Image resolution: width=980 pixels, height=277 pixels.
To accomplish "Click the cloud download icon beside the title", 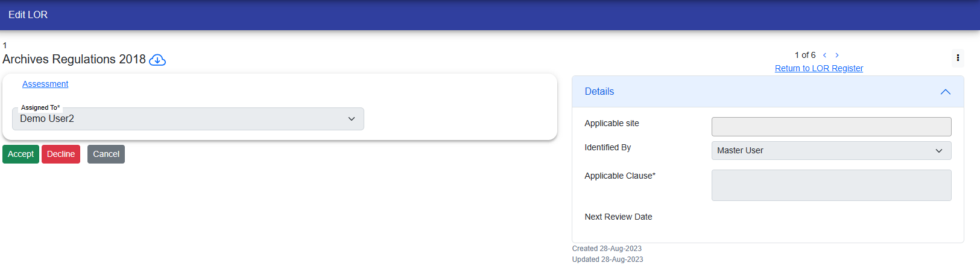I will 157,60.
